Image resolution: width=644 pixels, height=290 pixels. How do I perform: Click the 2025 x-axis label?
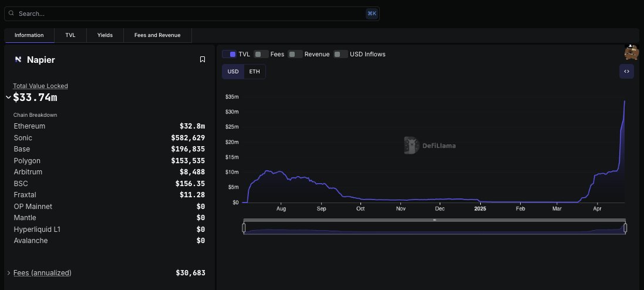click(480, 208)
